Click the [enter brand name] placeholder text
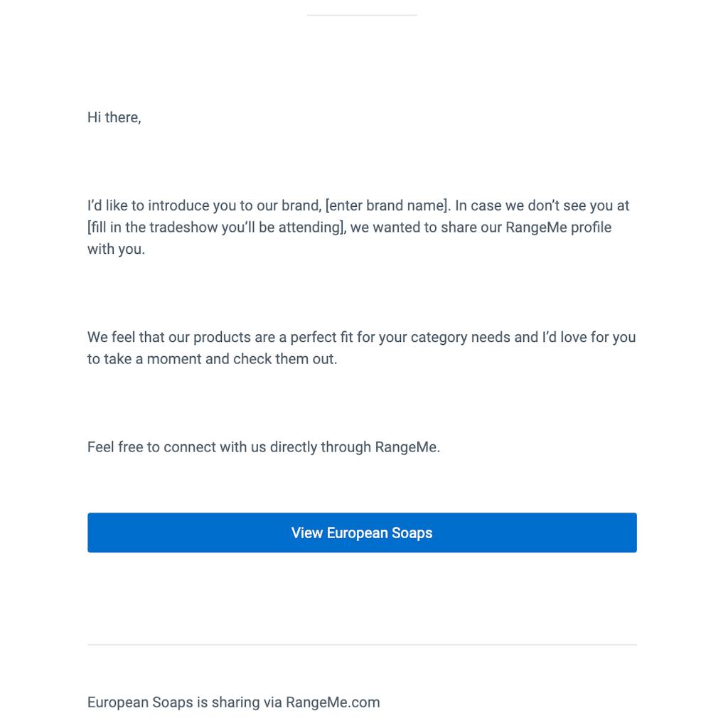This screenshot has width=728, height=728. 387,205
